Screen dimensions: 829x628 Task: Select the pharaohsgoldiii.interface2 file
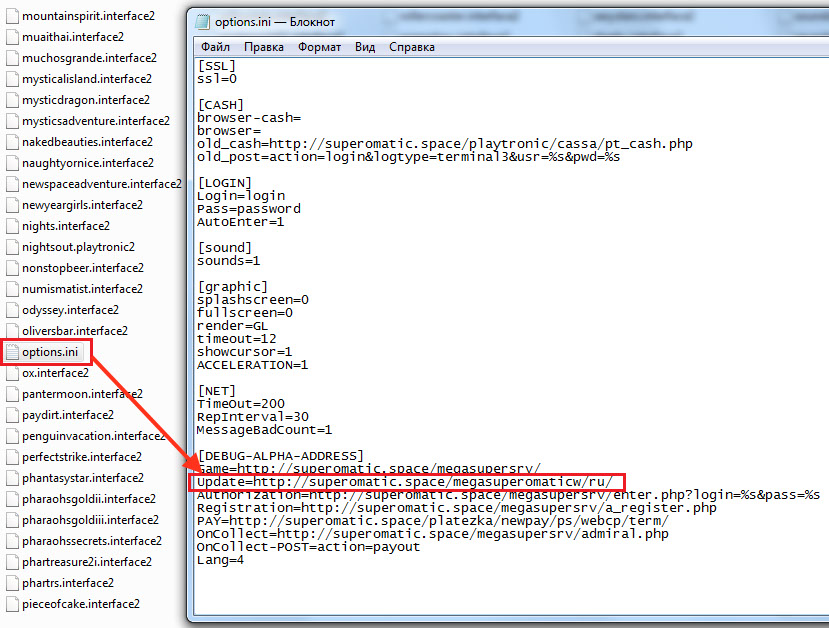click(88, 520)
